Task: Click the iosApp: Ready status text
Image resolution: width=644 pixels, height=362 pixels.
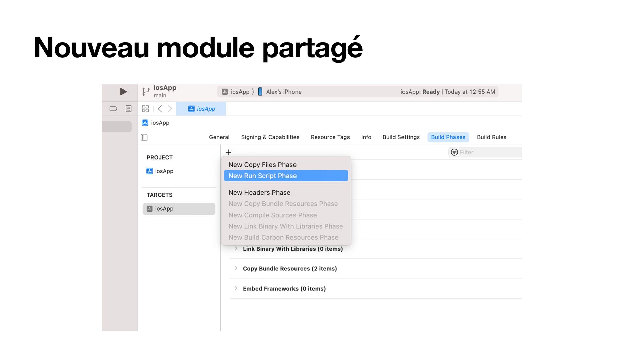Action: 420,92
